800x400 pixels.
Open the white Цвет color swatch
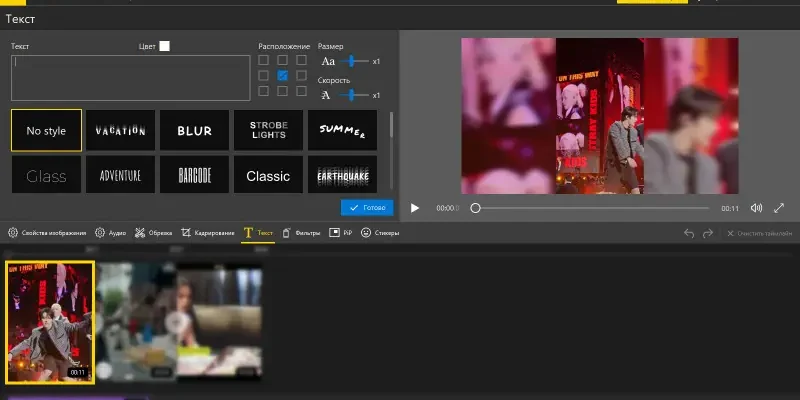(164, 46)
